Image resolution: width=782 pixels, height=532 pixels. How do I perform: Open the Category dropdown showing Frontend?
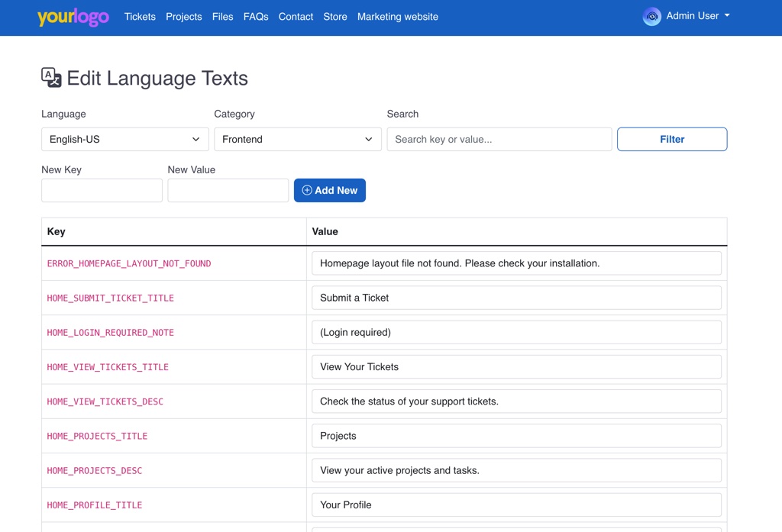pyautogui.click(x=297, y=140)
